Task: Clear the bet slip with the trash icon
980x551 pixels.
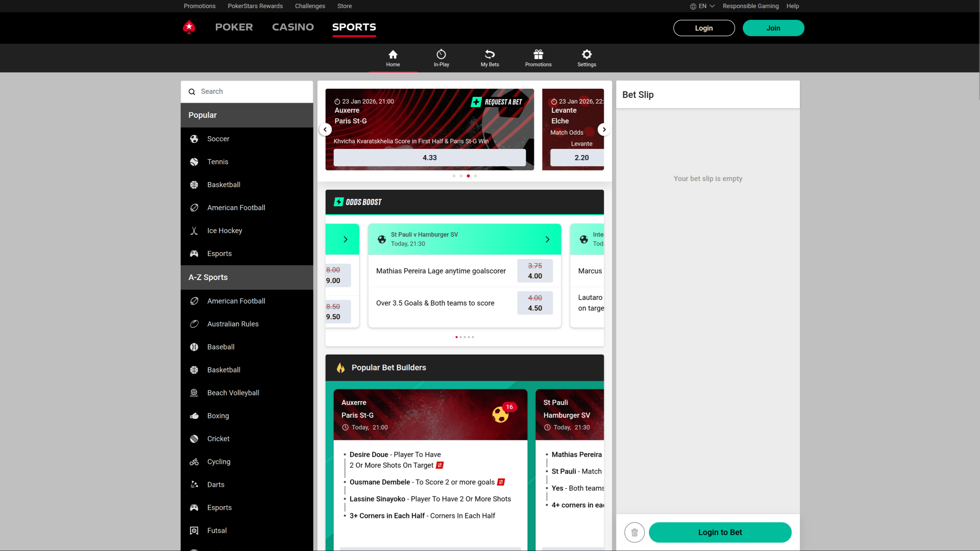Action: tap(634, 532)
